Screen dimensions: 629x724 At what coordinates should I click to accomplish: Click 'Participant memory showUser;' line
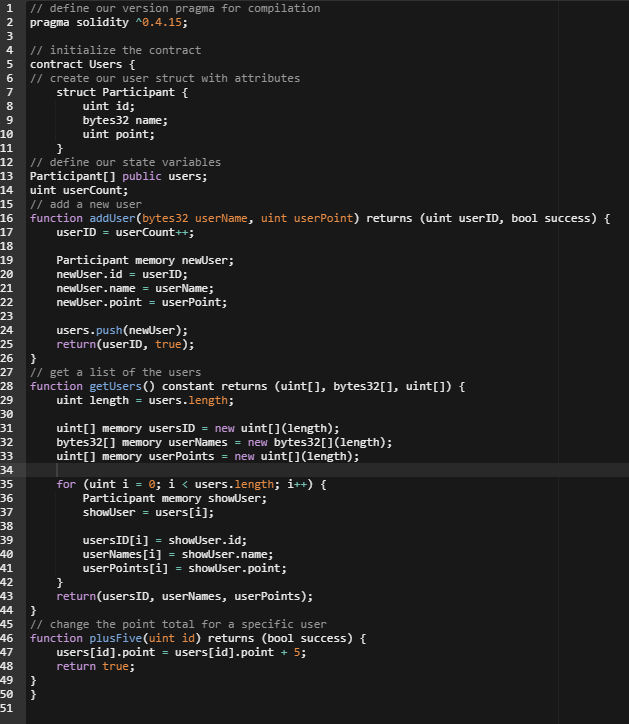[x=175, y=498]
